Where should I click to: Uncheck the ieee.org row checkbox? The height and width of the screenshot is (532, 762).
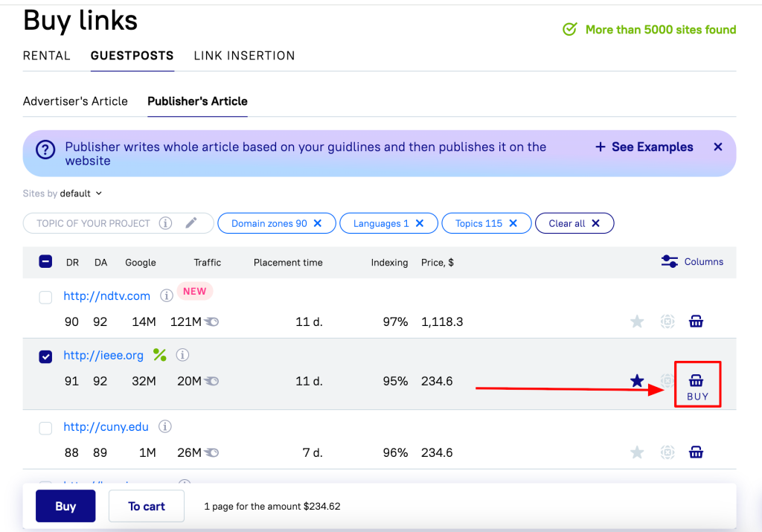45,357
